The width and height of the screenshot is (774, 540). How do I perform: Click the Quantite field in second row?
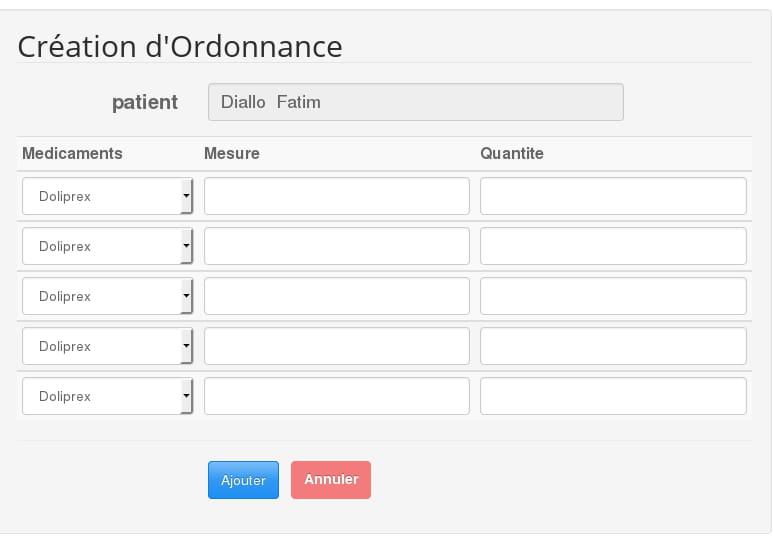613,246
